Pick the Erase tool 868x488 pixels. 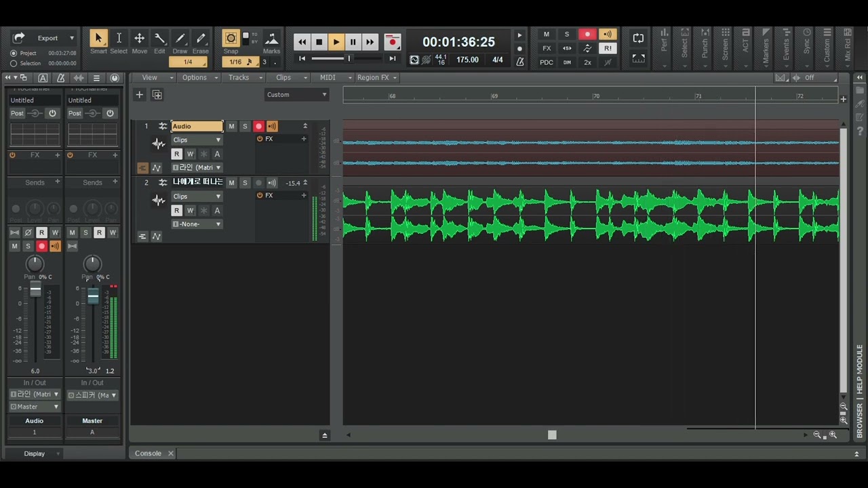pos(201,39)
